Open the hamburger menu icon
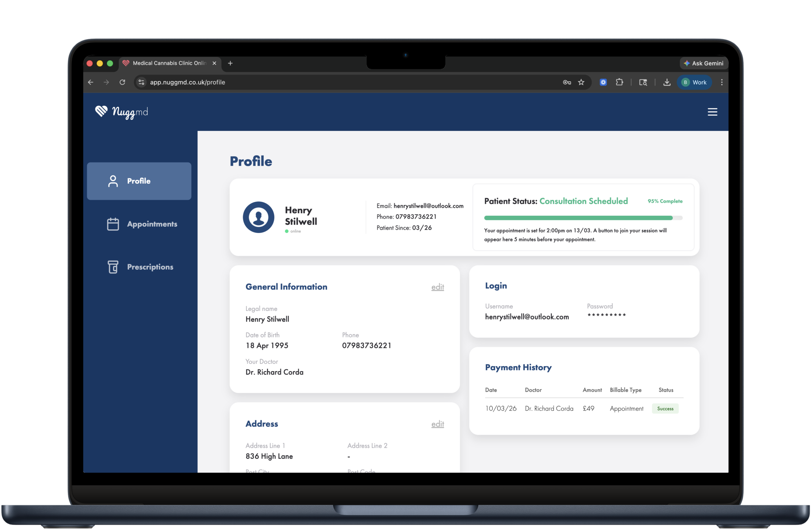812x530 pixels. tap(712, 112)
